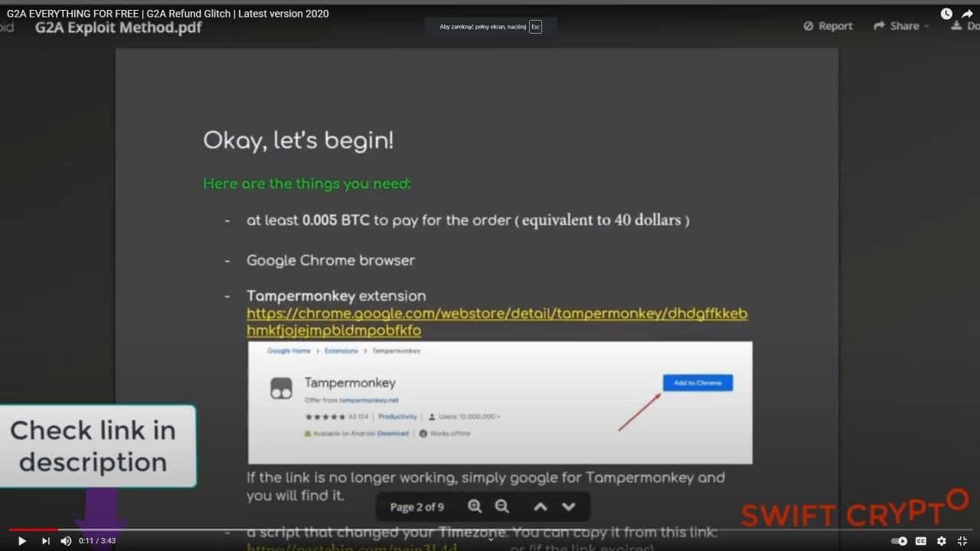Open the Tampermonkey webstore link
This screenshot has width=980, height=551.
pos(497,322)
